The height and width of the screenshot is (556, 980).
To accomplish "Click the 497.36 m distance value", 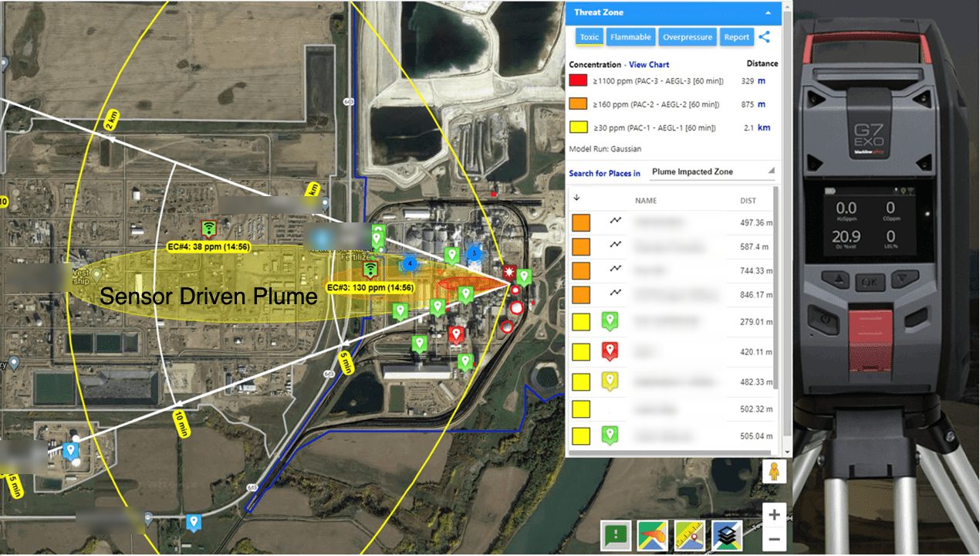I will 755,222.
